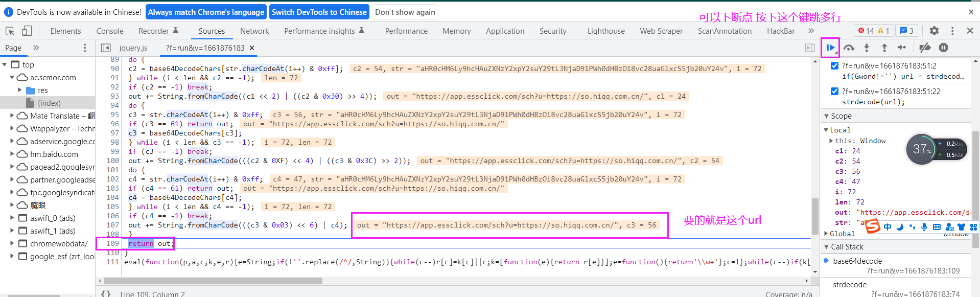Toggle the device toolbar icon
980x297 pixels.
tap(27, 31)
